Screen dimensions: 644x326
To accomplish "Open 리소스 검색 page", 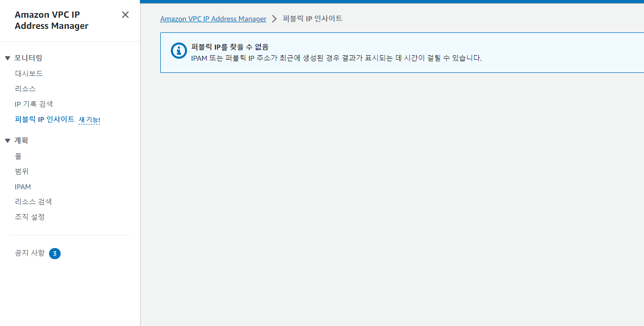I will pos(33,201).
